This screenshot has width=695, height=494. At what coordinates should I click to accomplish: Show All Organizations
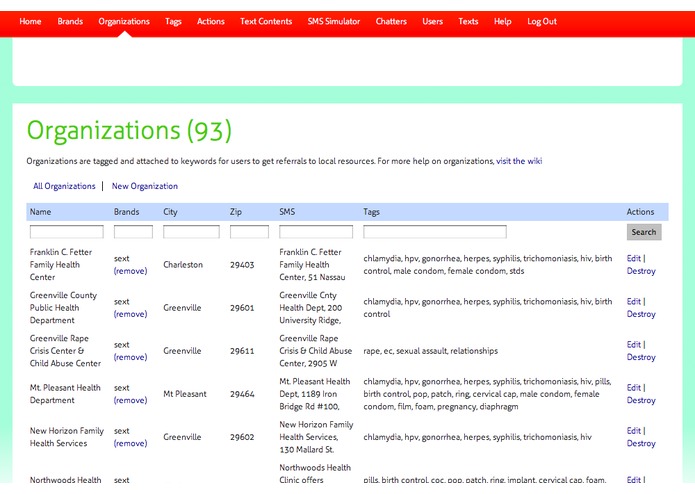(64, 186)
